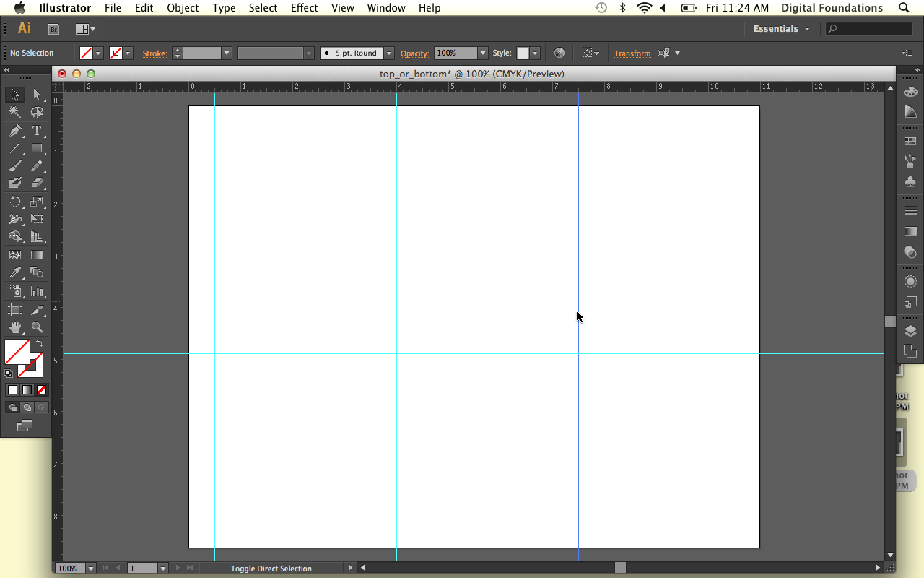Expand the Opacity percentage dropdown

coord(483,53)
